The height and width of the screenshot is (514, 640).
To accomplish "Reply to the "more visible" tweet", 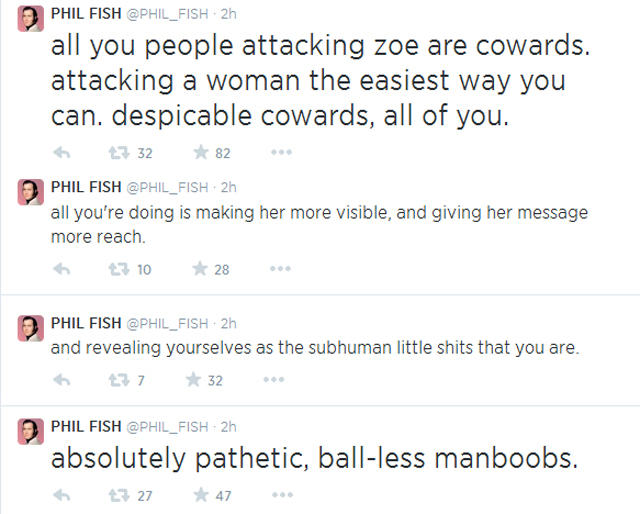I will click(62, 268).
